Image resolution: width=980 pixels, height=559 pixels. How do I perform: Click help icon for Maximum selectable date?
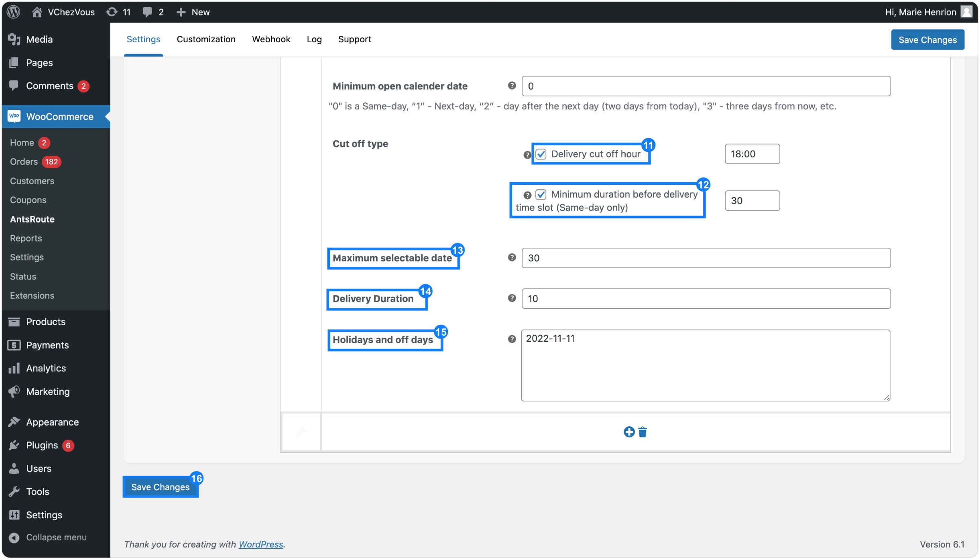click(x=512, y=257)
